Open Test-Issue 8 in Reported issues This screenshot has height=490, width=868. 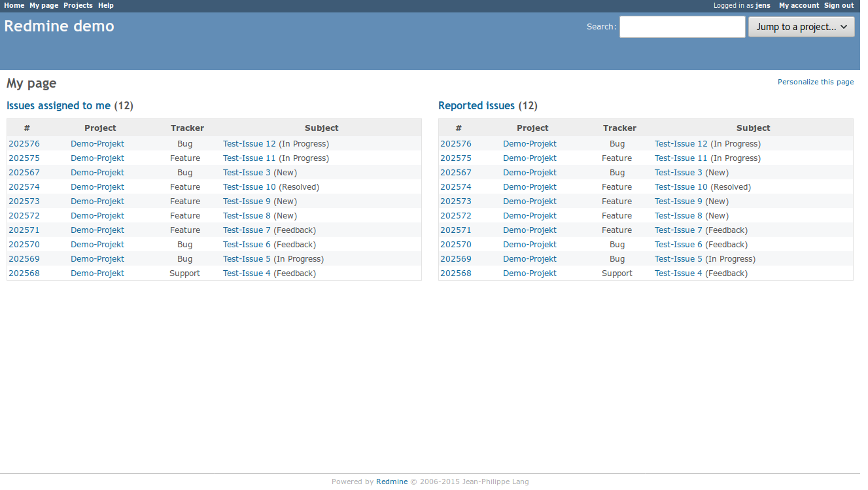tap(678, 216)
